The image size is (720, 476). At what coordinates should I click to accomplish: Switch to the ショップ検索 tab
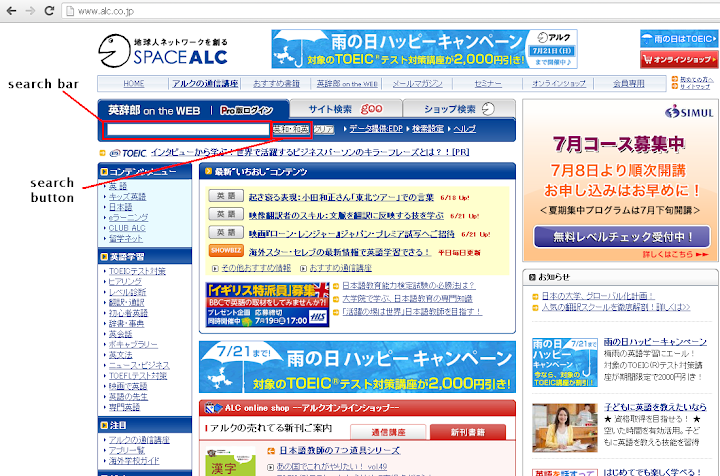tap(459, 109)
